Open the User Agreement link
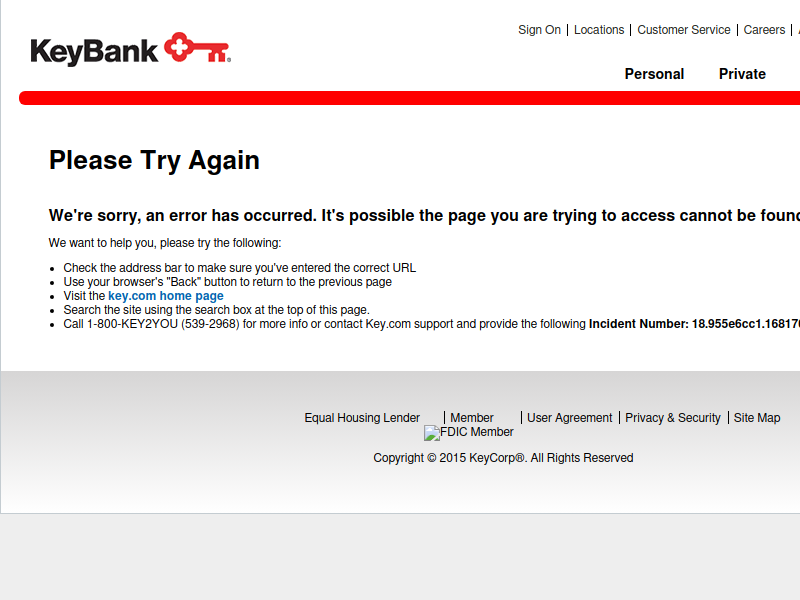This screenshot has width=800, height=600. click(569, 418)
